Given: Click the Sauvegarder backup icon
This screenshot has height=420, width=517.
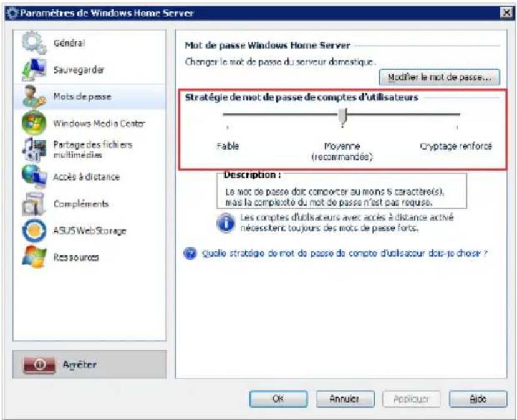Looking at the screenshot, I should (x=34, y=69).
